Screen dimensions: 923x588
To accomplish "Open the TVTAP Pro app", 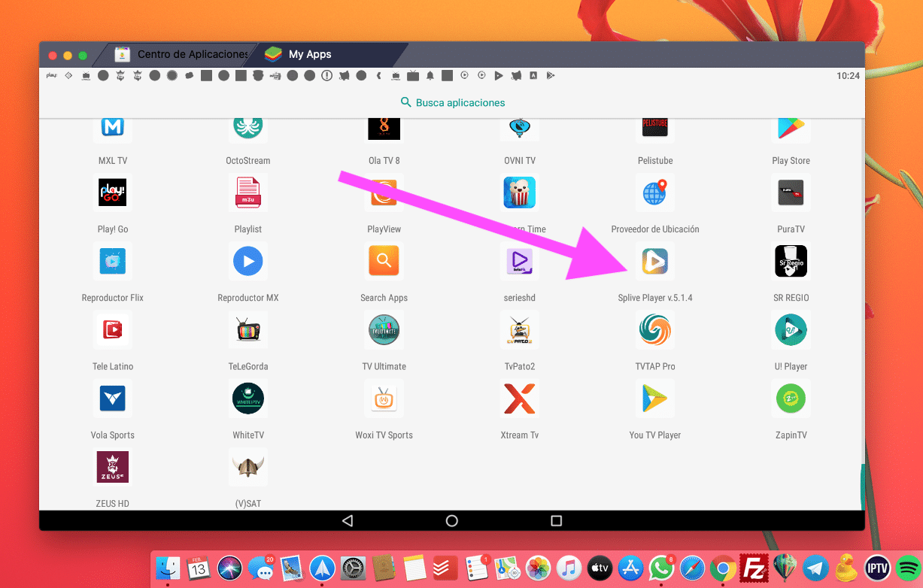I will coord(654,329).
